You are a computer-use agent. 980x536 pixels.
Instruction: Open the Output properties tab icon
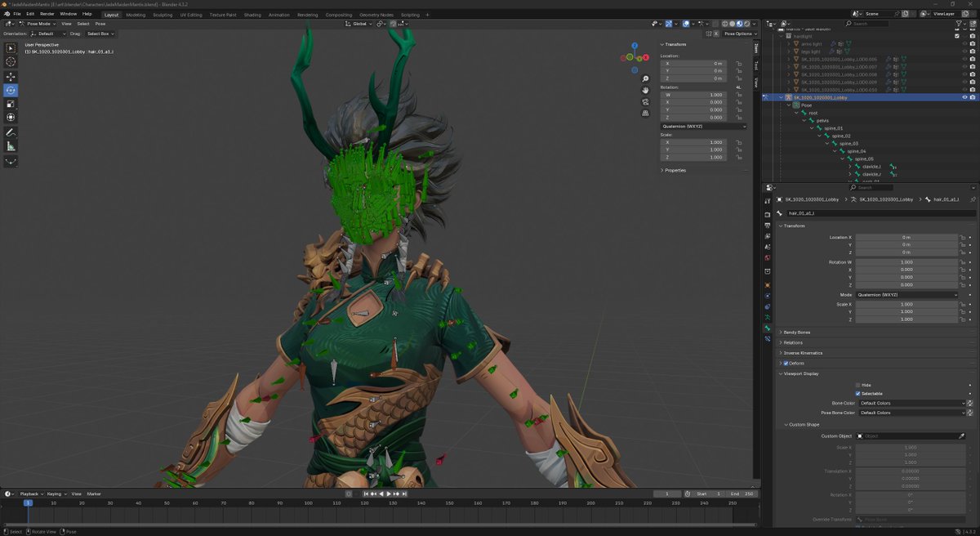[x=767, y=226]
